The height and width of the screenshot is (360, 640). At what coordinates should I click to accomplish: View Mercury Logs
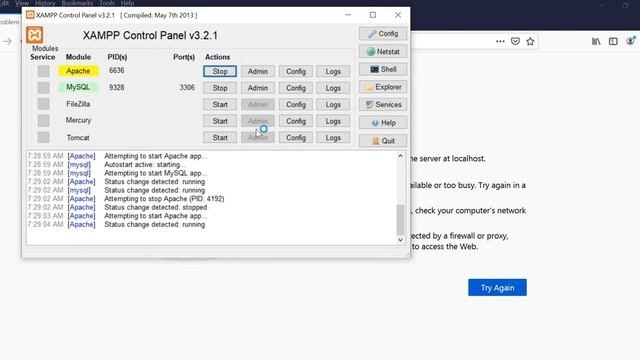tap(333, 121)
